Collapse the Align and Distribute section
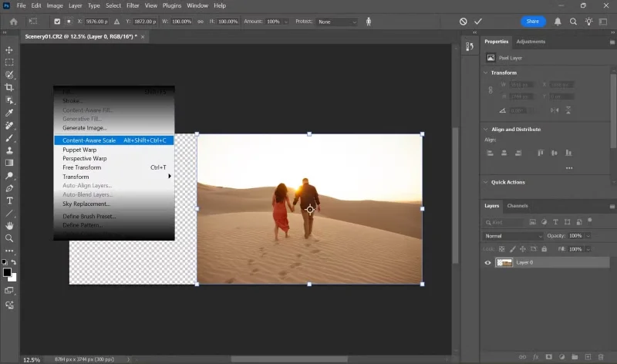The height and width of the screenshot is (364, 617). 486,129
